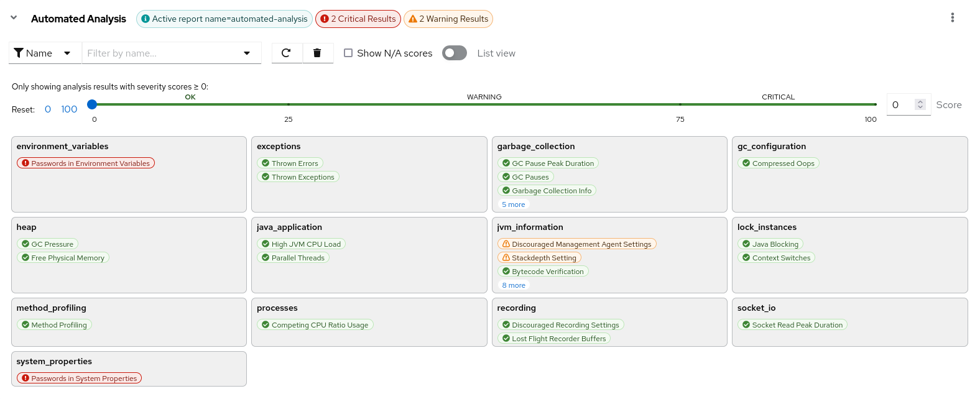Open the Name filter type dropdown

(x=67, y=53)
